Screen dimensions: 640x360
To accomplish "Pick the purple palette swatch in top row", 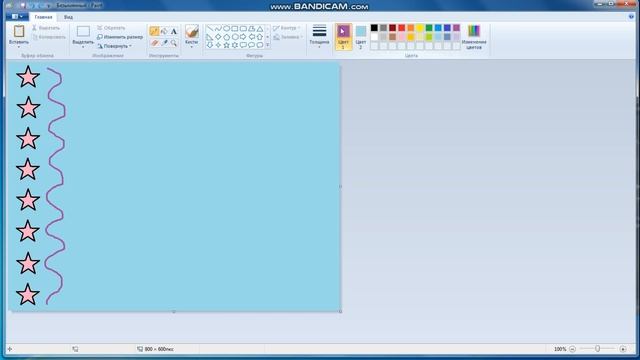I will pos(456,28).
